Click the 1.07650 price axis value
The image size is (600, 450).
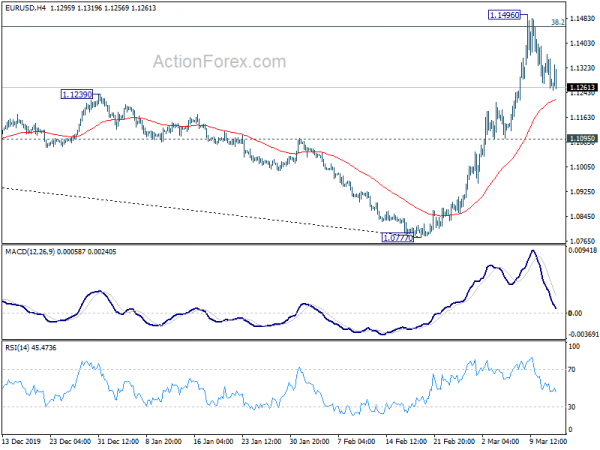click(582, 241)
